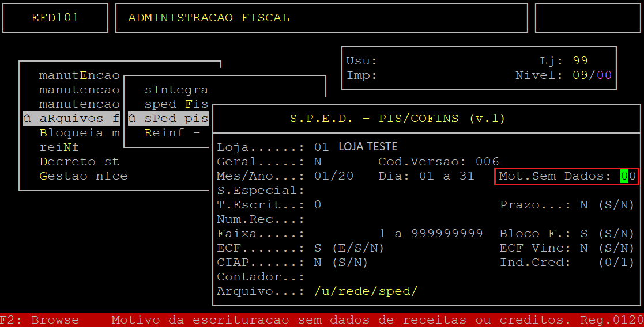Toggle the Geral field N value

point(318,162)
